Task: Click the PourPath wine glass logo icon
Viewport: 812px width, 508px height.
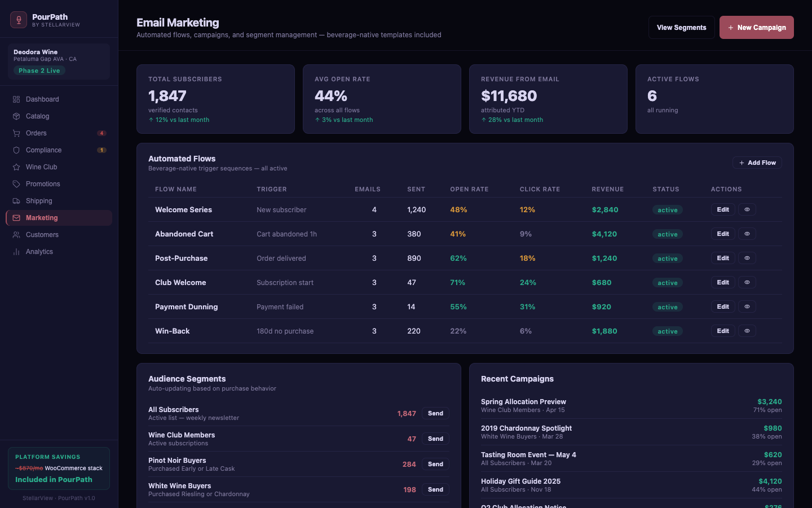Action: [x=19, y=20]
